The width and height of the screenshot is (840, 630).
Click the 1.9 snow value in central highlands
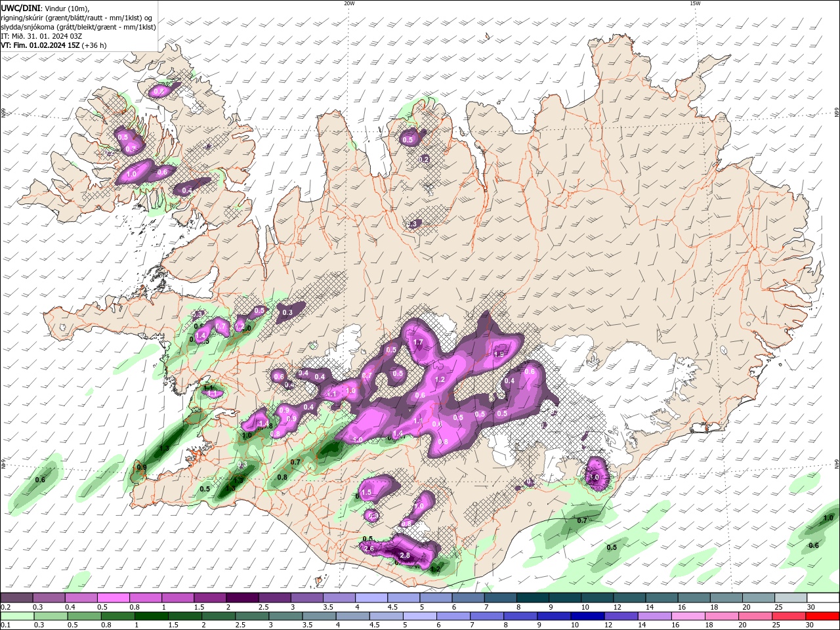click(x=499, y=354)
